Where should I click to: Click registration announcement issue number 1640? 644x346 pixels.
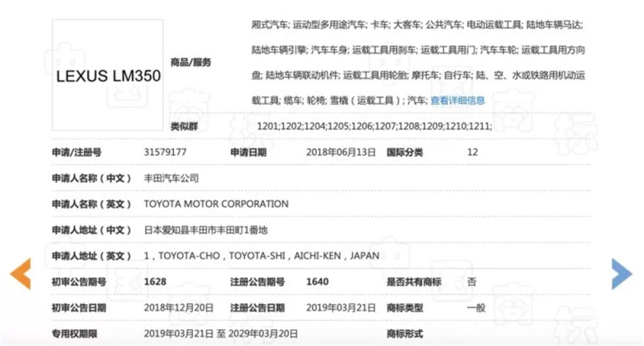click(x=318, y=282)
